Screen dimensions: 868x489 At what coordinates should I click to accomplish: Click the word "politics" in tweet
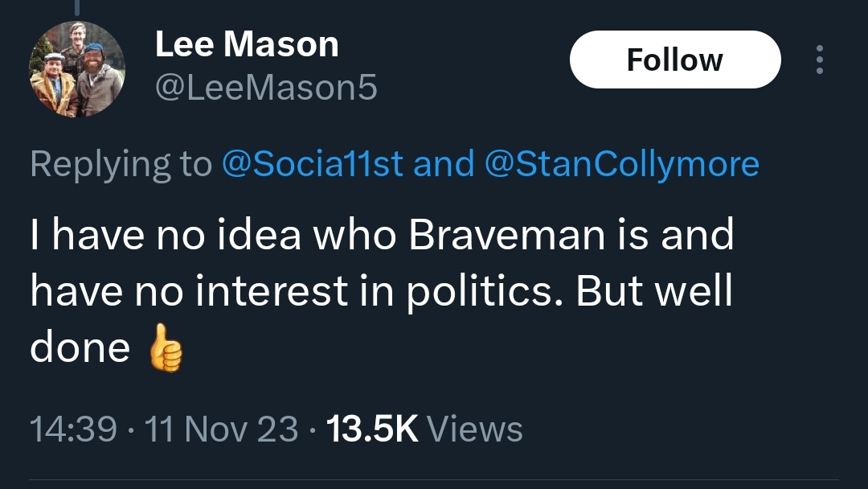[480, 291]
